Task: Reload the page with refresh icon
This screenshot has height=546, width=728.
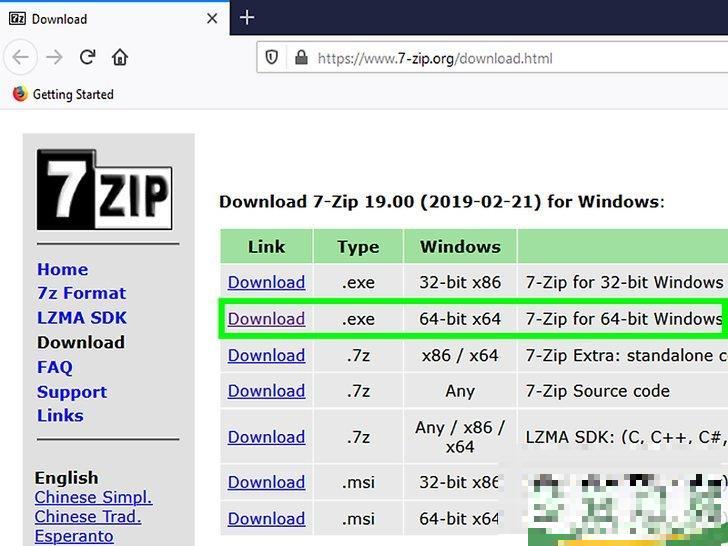Action: point(88,57)
